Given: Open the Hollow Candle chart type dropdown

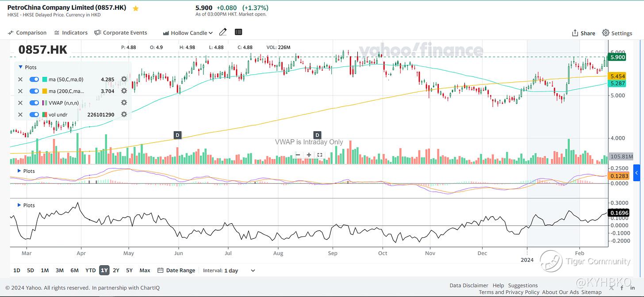Looking at the screenshot, I should click(x=188, y=33).
